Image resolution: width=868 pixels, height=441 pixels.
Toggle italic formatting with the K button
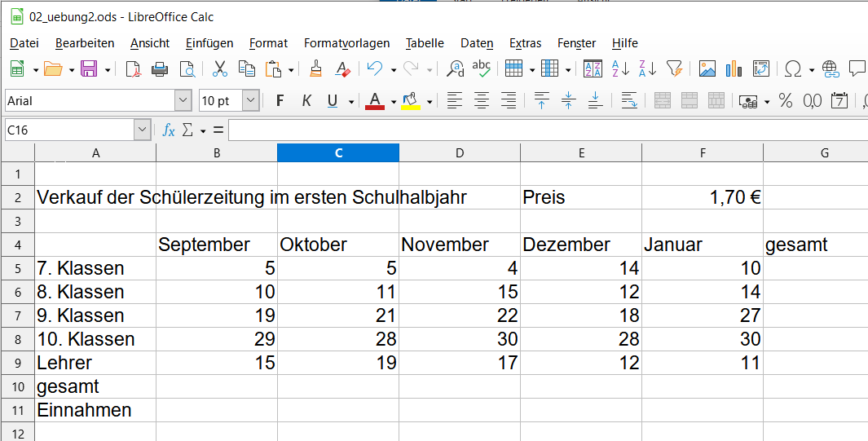click(x=306, y=100)
